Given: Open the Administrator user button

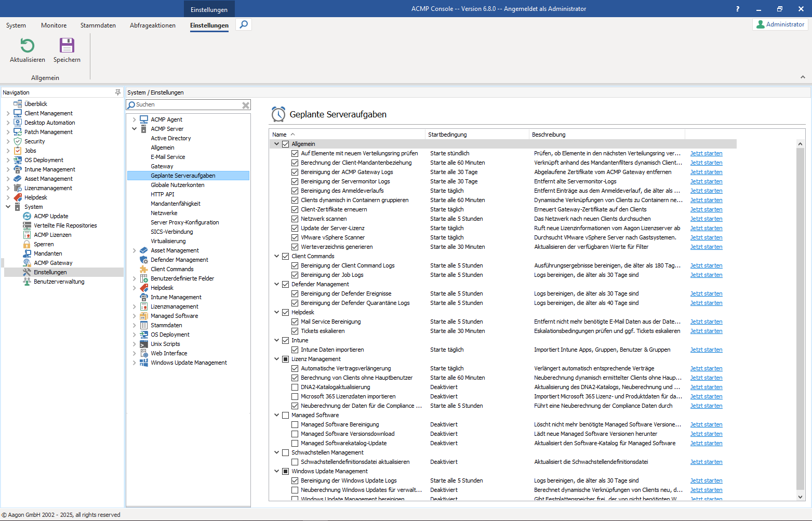Looking at the screenshot, I should point(780,24).
